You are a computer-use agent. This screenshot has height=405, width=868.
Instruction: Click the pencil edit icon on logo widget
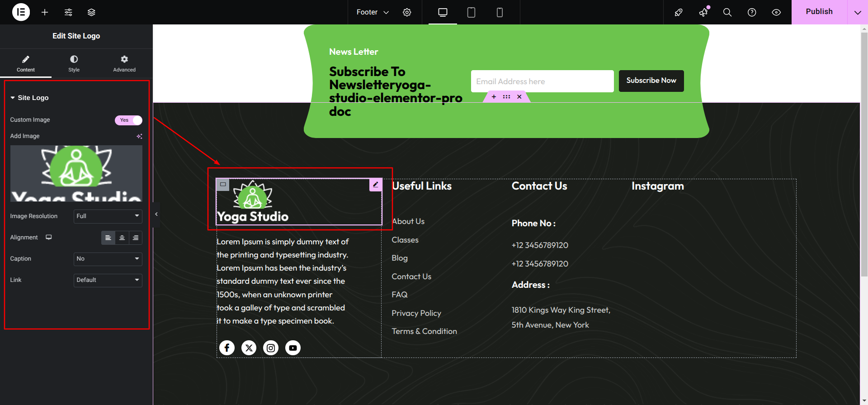point(376,185)
